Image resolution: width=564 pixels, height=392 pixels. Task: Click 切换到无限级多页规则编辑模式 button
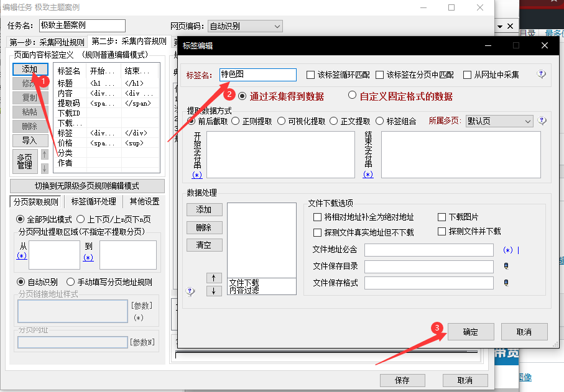87,186
